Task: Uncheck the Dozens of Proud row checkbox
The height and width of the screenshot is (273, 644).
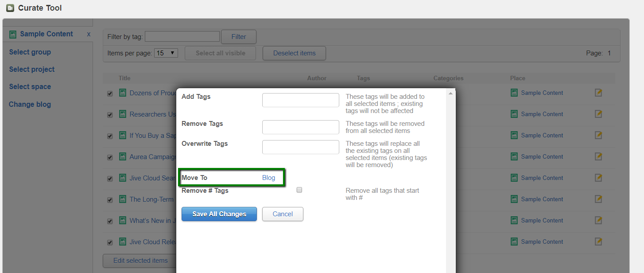Action: pyautogui.click(x=110, y=94)
